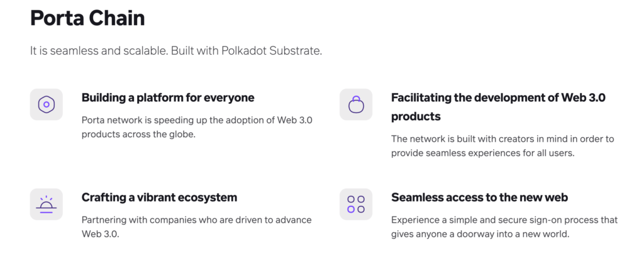The image size is (644, 270).
Task: Open the Building a platform for everyone title
Action: [168, 98]
